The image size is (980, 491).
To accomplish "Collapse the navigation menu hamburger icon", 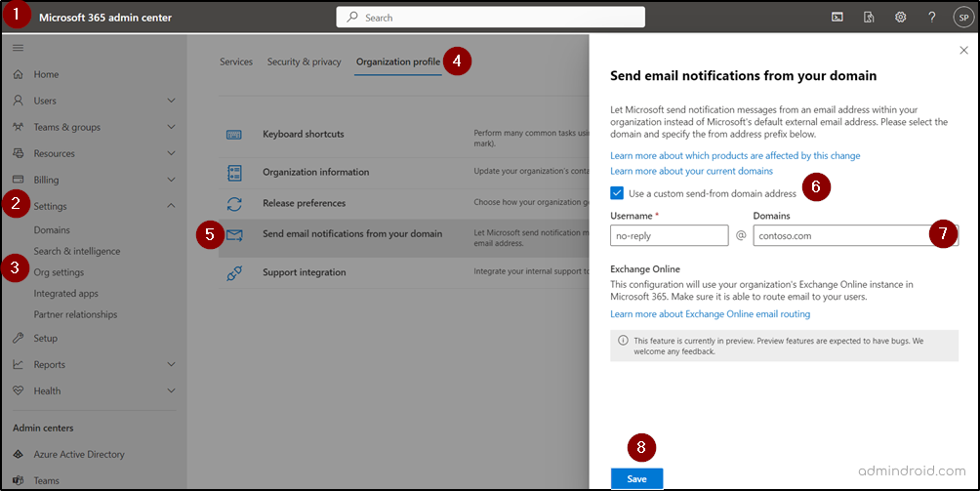I will click(x=19, y=48).
